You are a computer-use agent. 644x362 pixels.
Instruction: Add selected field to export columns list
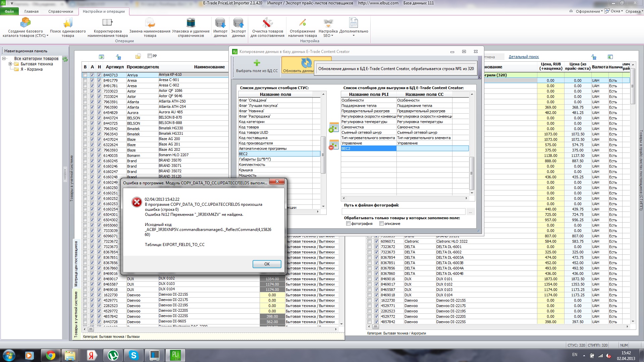334,128
